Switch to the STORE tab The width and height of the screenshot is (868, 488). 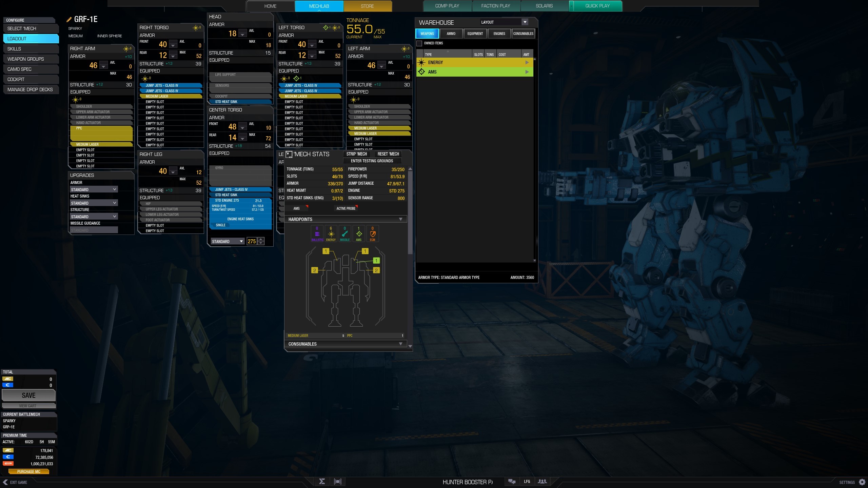367,6
